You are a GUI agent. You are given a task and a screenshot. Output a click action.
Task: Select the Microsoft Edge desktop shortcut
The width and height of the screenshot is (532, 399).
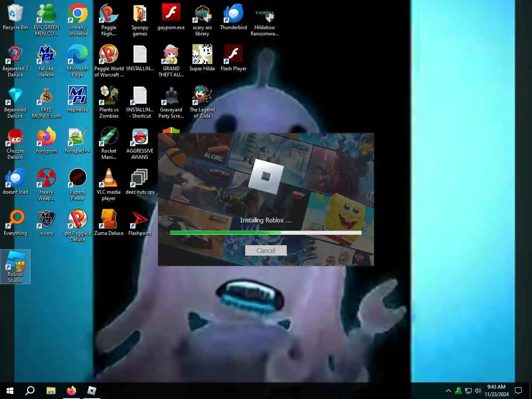[78, 61]
